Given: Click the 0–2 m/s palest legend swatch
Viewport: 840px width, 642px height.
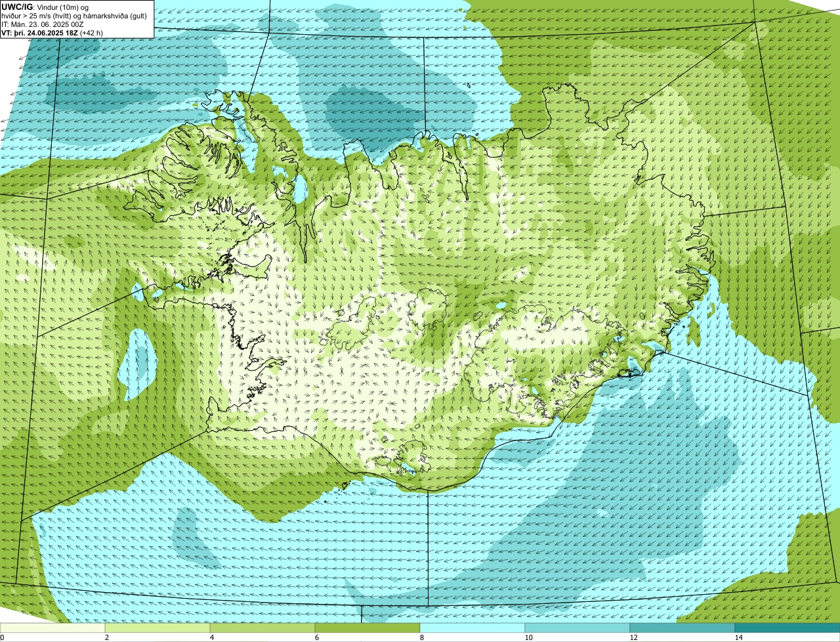Looking at the screenshot, I should pos(52,628).
